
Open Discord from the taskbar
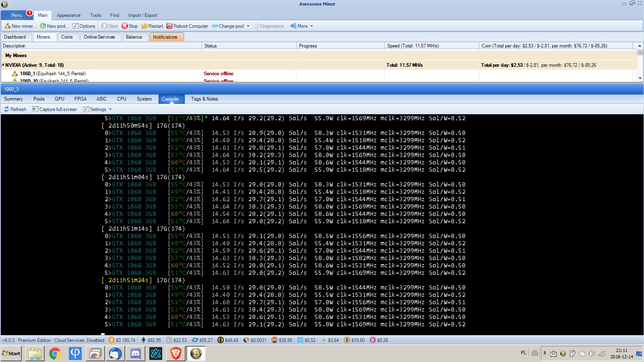click(x=136, y=354)
